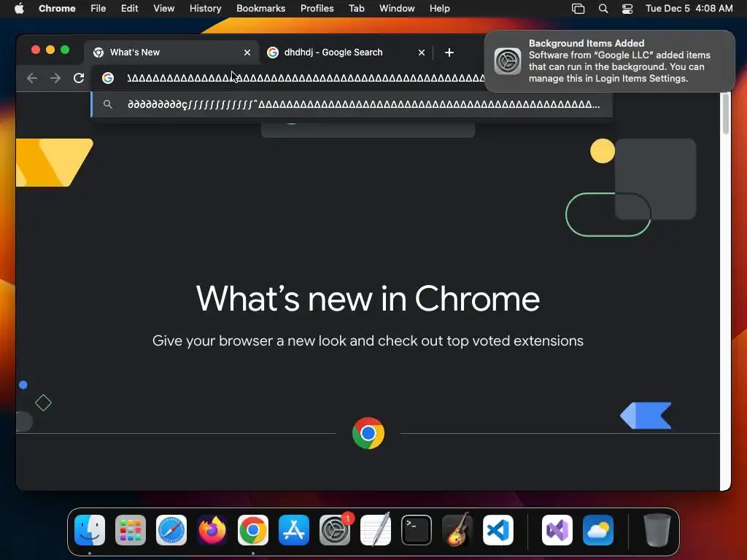This screenshot has width=747, height=560.
Task: Reload the current page
Action: click(x=79, y=78)
